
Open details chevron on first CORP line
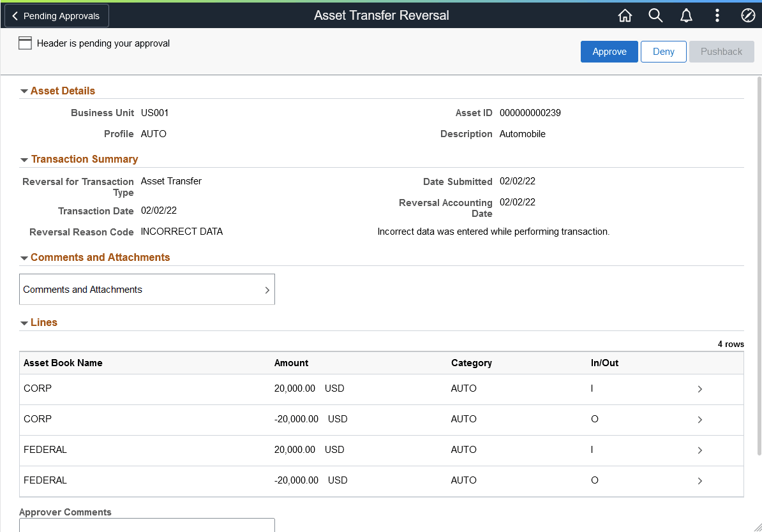pyautogui.click(x=699, y=389)
